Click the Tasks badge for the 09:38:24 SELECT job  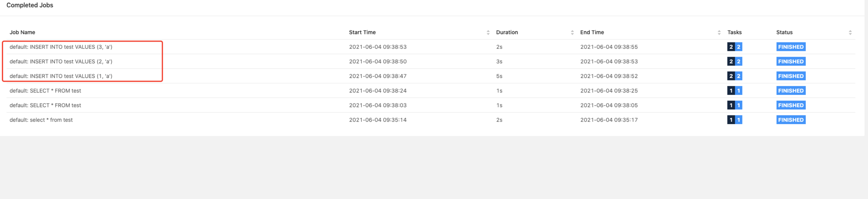(x=735, y=91)
